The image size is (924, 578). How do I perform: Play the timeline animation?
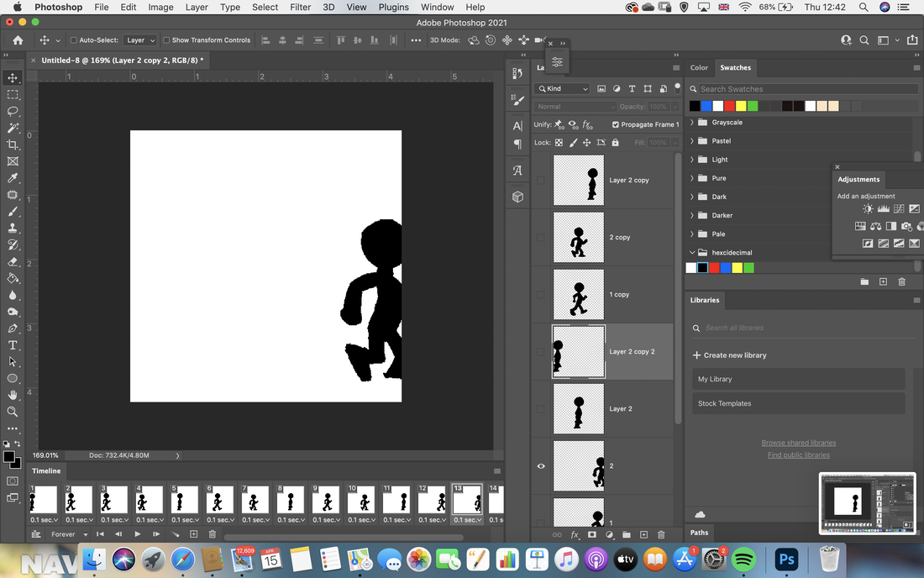137,534
